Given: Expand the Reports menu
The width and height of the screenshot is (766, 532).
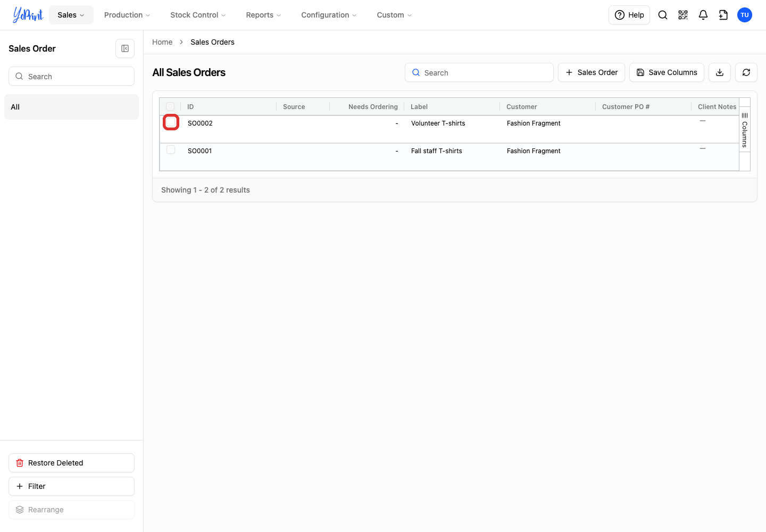Looking at the screenshot, I should tap(263, 15).
